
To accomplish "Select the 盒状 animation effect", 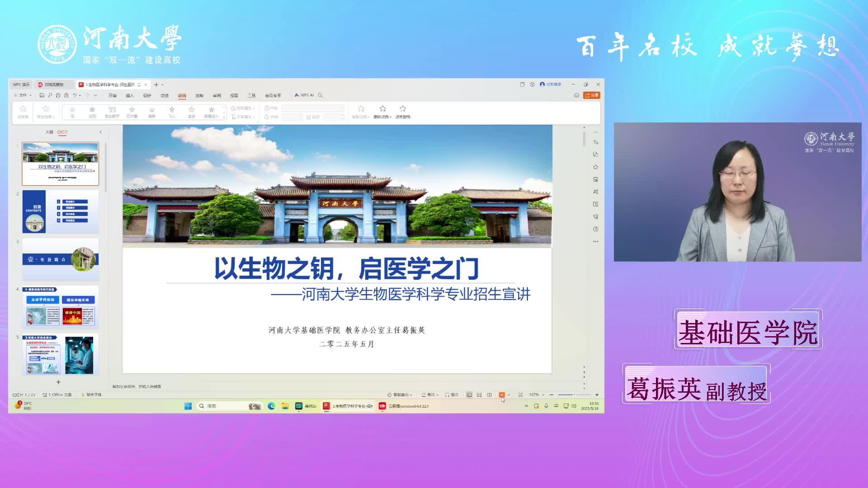I will [x=192, y=112].
